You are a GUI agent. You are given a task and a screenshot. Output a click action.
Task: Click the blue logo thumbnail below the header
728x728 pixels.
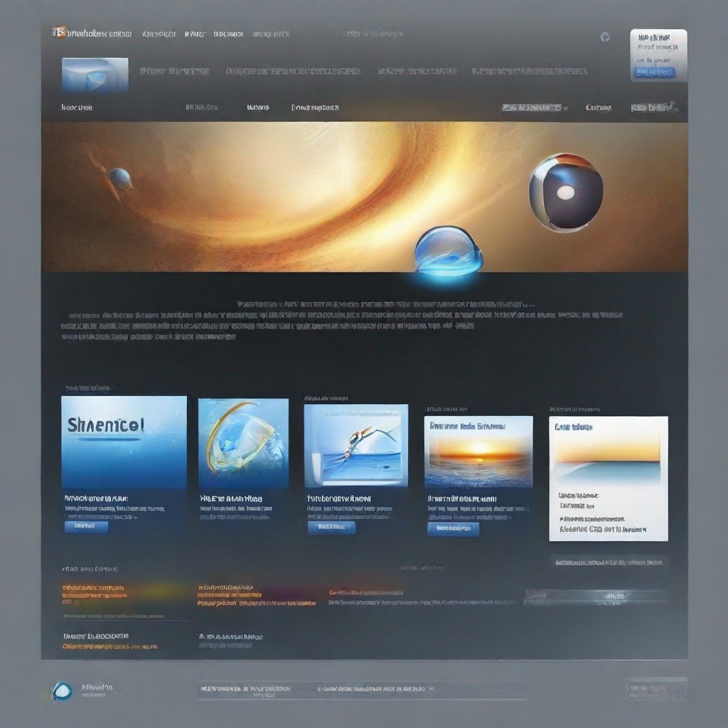point(95,75)
